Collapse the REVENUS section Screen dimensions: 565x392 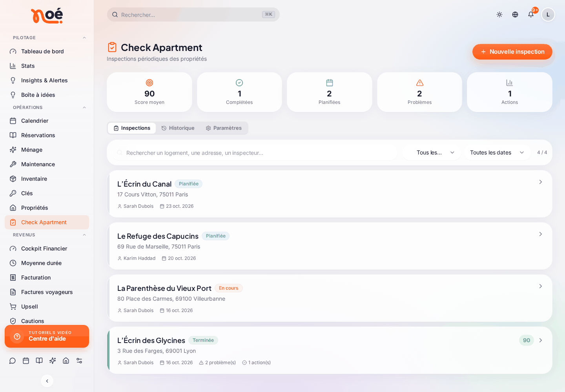coord(84,235)
